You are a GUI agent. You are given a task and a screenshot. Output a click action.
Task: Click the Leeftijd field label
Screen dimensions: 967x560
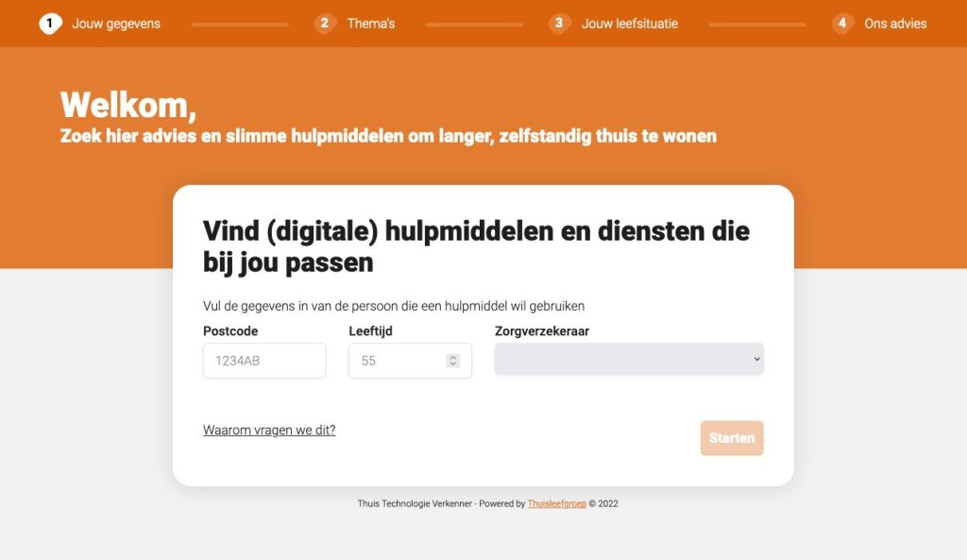pos(370,331)
